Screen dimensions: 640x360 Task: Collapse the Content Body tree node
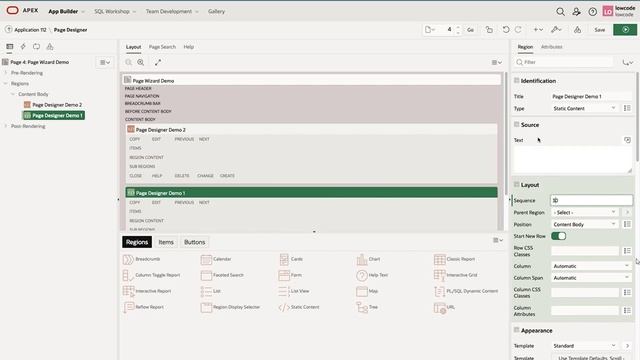pos(13,94)
